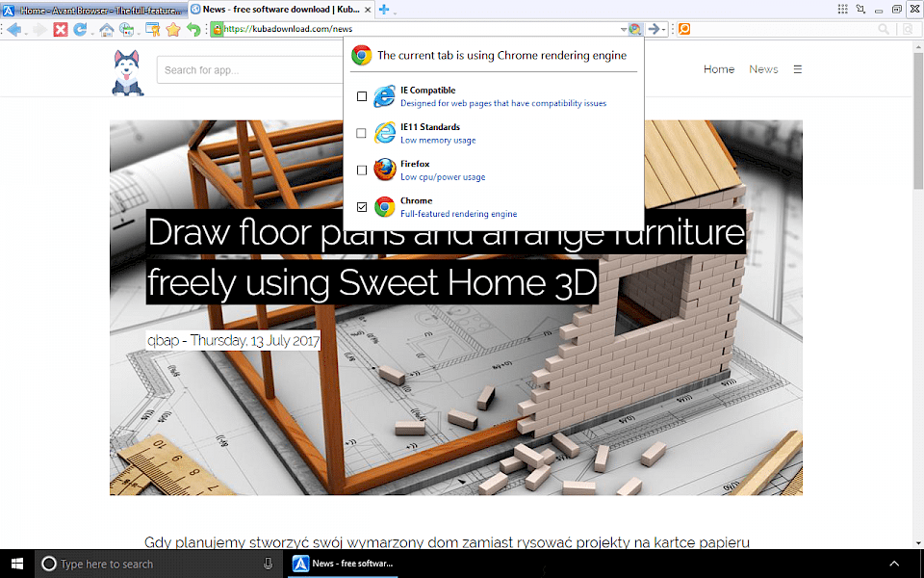This screenshot has height=578, width=924.
Task: Click the magnifier search button in search bar
Action: 884,29
